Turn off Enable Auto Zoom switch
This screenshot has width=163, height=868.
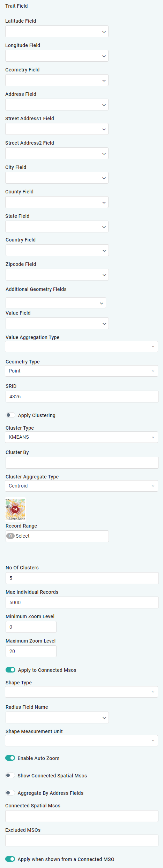pyautogui.click(x=10, y=758)
